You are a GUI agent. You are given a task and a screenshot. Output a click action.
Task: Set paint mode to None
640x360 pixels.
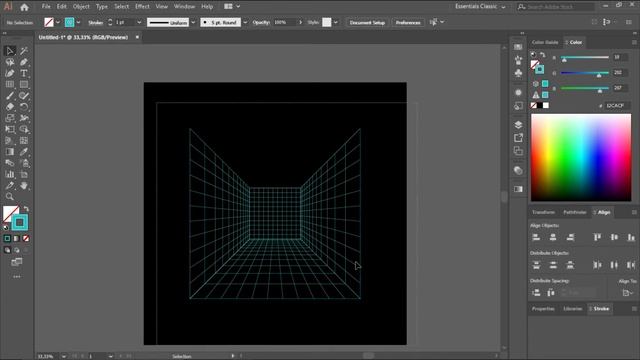(26, 238)
